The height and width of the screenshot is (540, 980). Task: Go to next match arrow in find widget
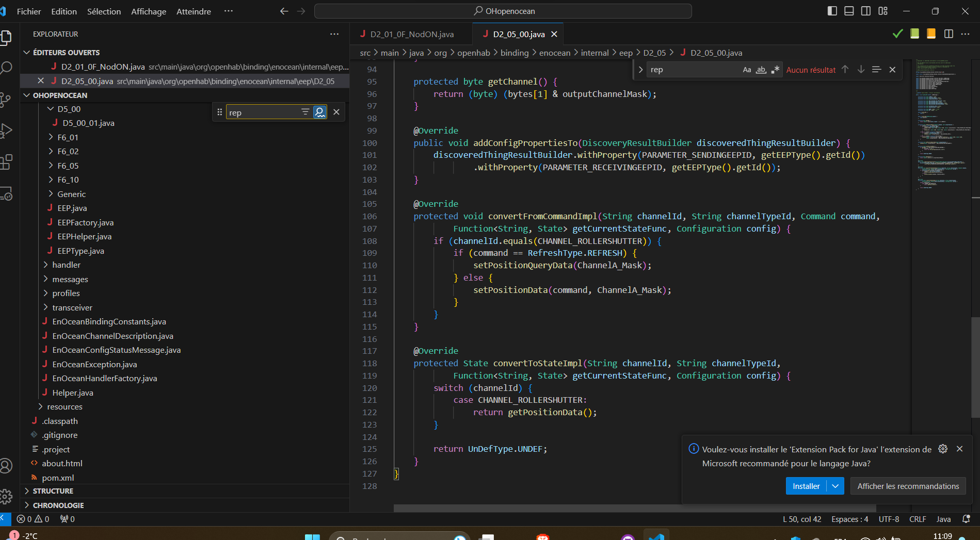click(x=861, y=70)
